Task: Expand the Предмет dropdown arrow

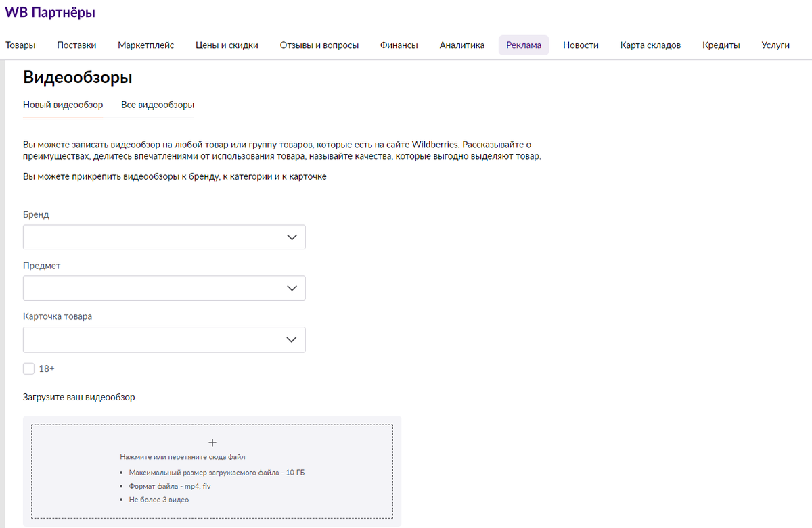Action: click(x=292, y=288)
